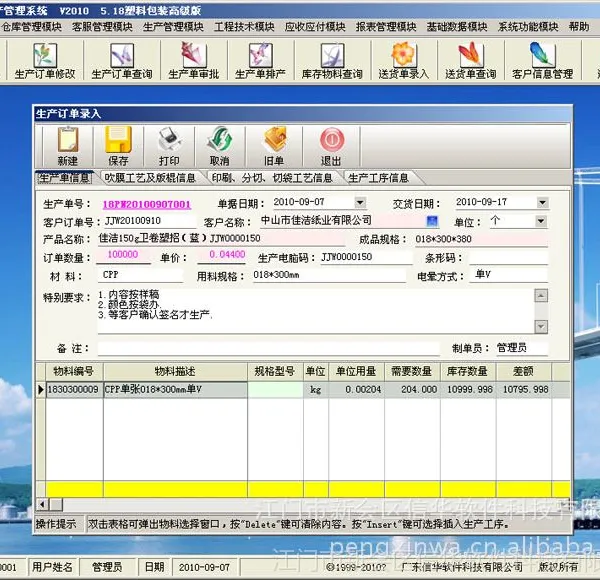Switch to 吹膜工艺及版辊信息 tab
600x580 pixels.
coord(150,178)
